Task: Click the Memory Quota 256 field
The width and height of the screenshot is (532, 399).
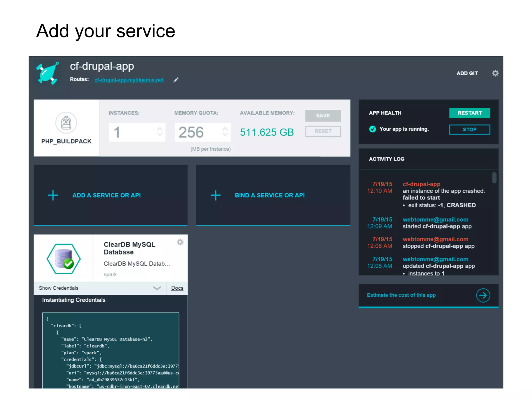Action: point(203,132)
